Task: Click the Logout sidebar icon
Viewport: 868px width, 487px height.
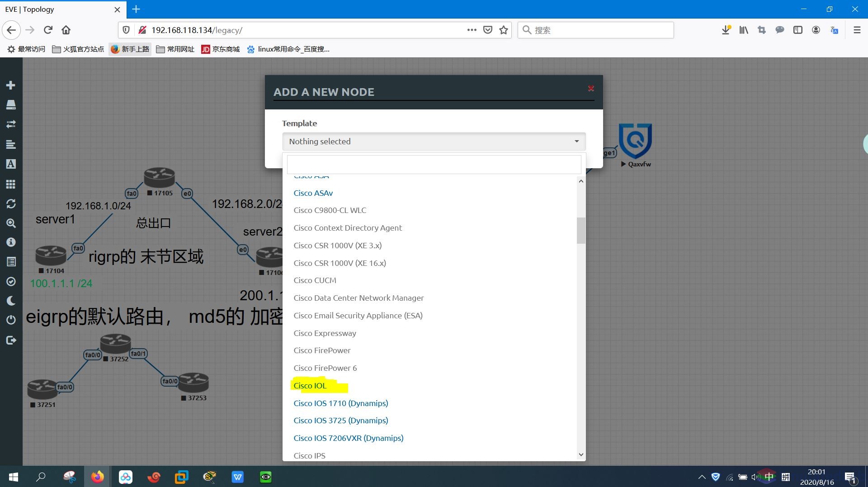Action: coord(11,340)
